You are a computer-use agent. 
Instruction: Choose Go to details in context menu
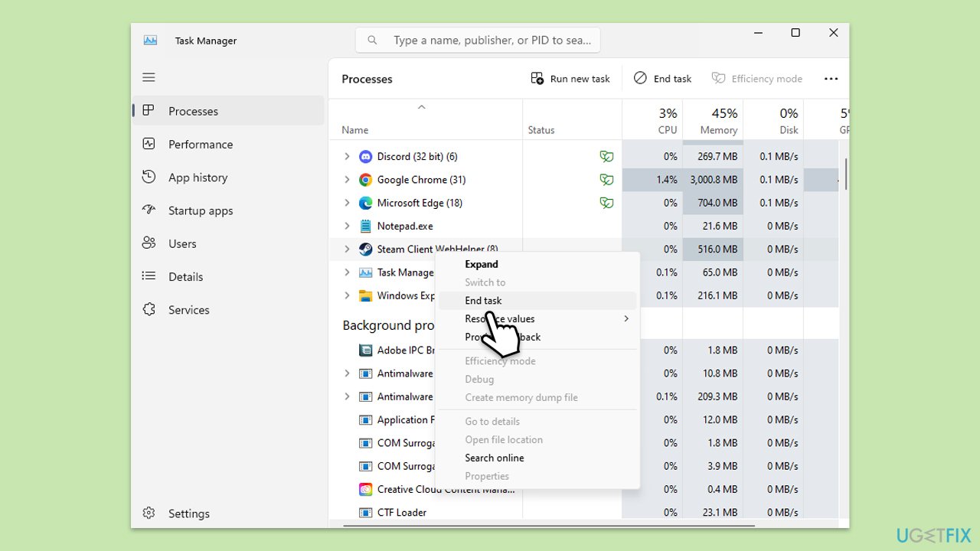pyautogui.click(x=537, y=422)
